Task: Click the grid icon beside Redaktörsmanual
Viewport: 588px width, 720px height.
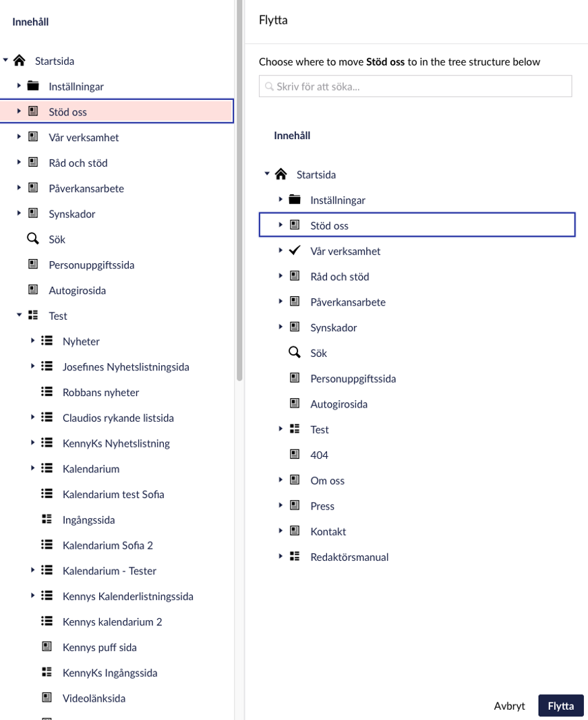Action: tap(295, 557)
